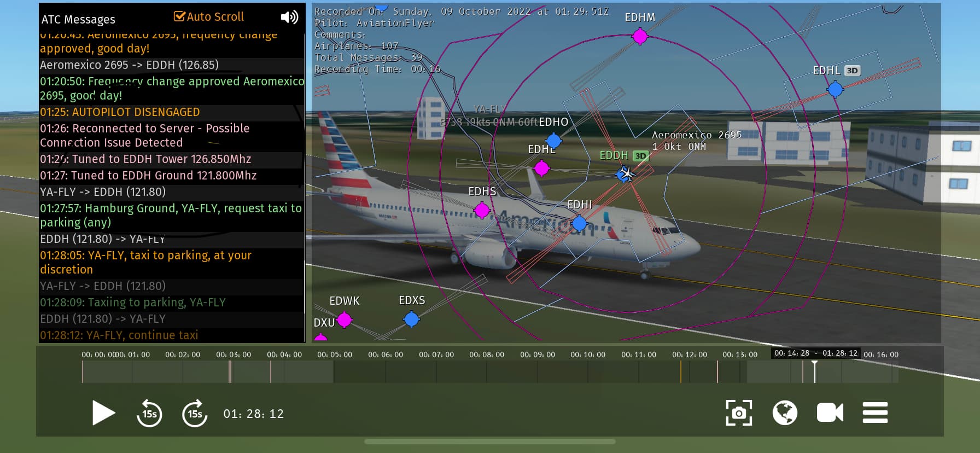Viewport: 980px width, 453px height.
Task: Open the EDDH 3D badge
Action: pyautogui.click(x=640, y=156)
